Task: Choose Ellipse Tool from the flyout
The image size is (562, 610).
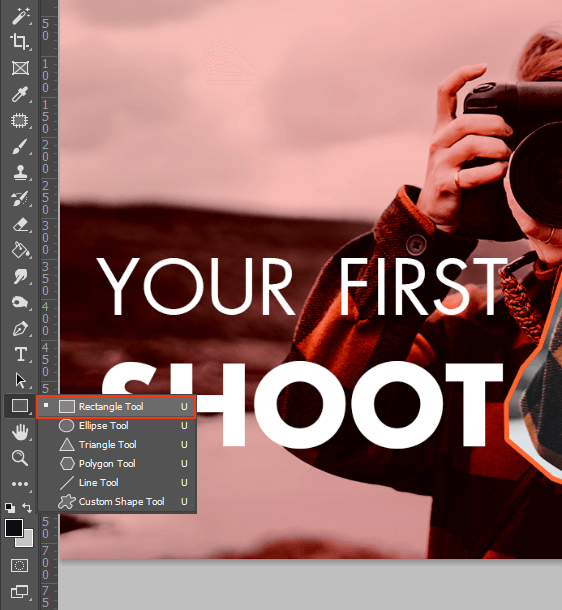Action: 116,426
